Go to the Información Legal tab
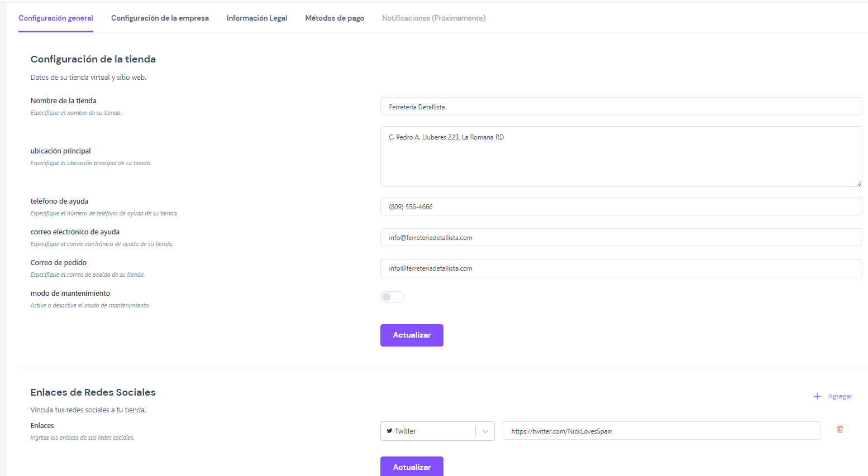868x476 pixels. 257,18
